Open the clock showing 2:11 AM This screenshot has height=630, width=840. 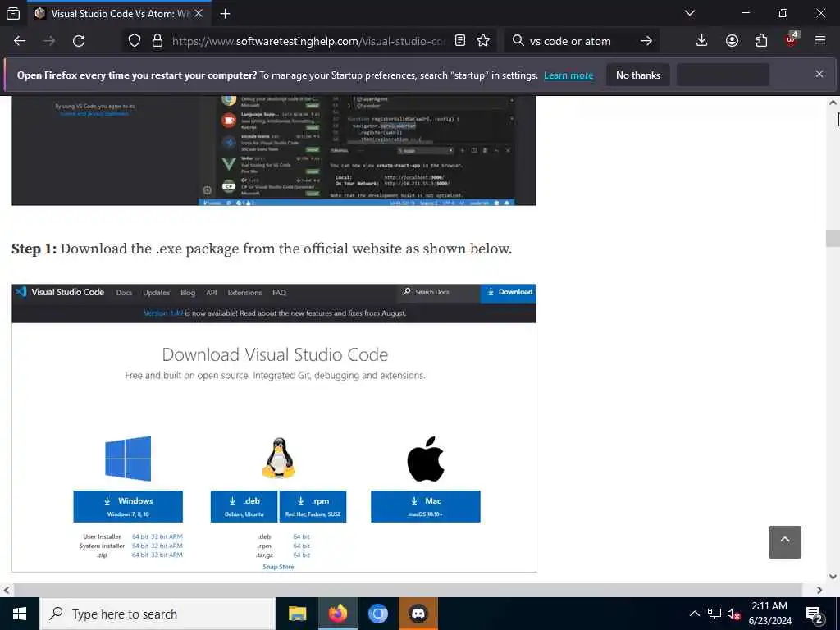[769, 614]
